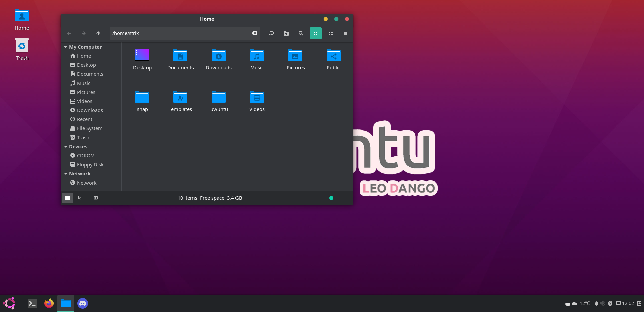Clear the path bar text
This screenshot has height=312, width=644.
(x=254, y=33)
